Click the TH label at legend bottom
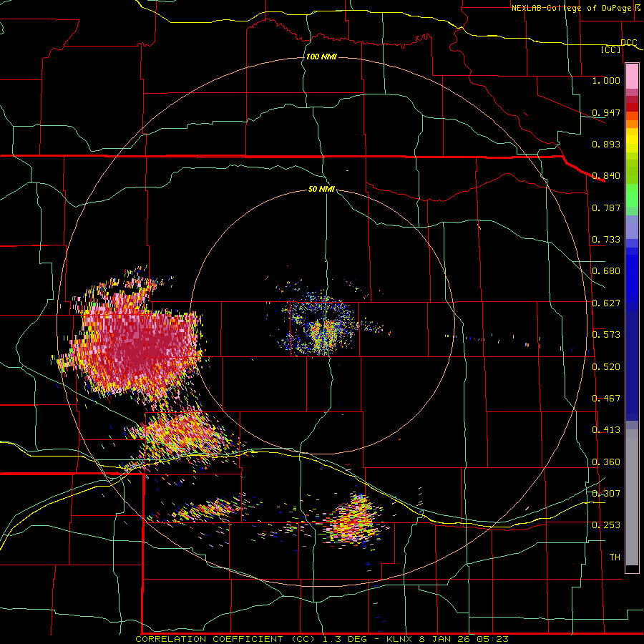644x644 pixels. pyautogui.click(x=615, y=557)
